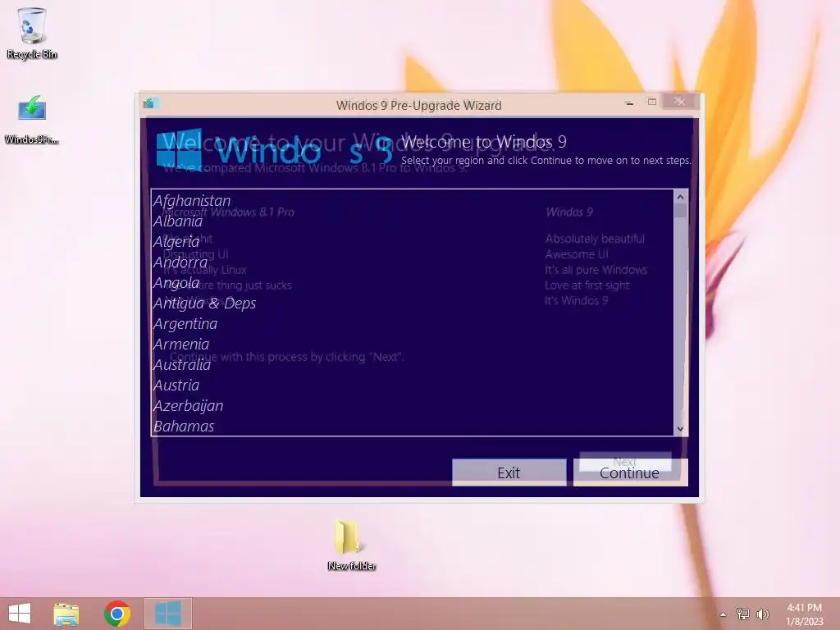
Task: Select Angola in the region list
Action: [x=412, y=282]
